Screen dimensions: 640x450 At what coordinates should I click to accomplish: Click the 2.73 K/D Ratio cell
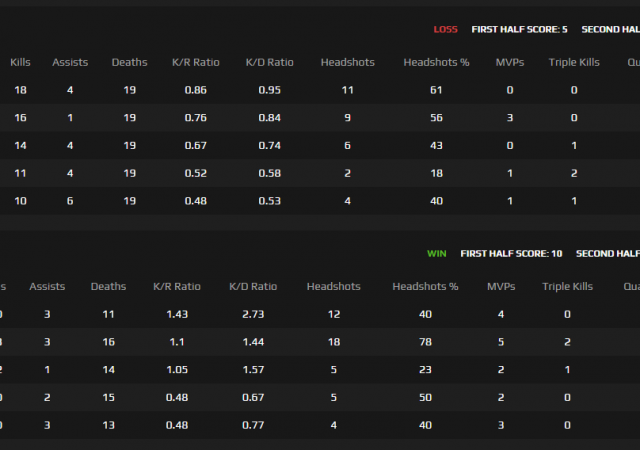click(253, 314)
